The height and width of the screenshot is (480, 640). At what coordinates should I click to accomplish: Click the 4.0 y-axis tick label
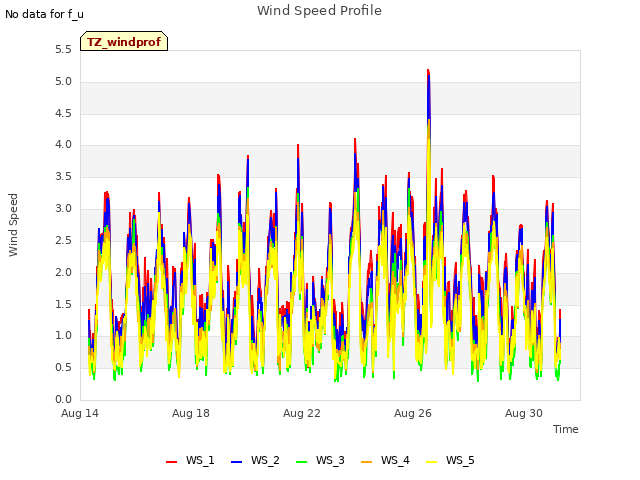click(x=63, y=144)
